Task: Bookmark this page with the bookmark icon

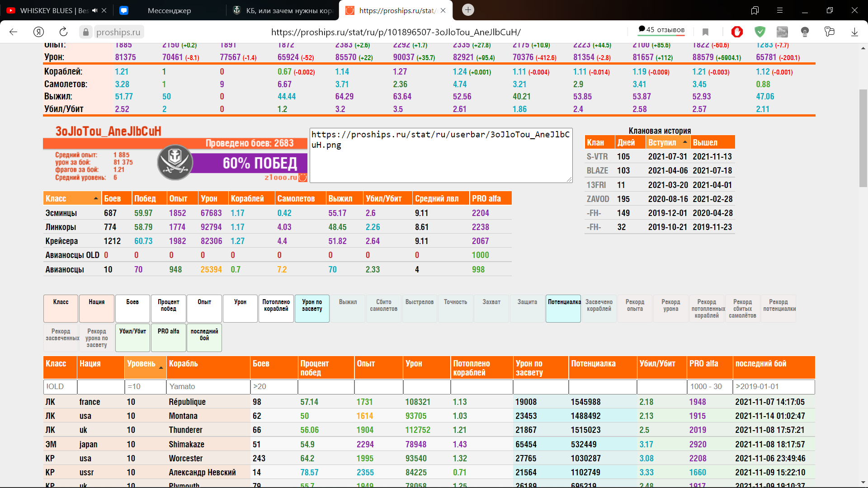Action: pyautogui.click(x=705, y=32)
